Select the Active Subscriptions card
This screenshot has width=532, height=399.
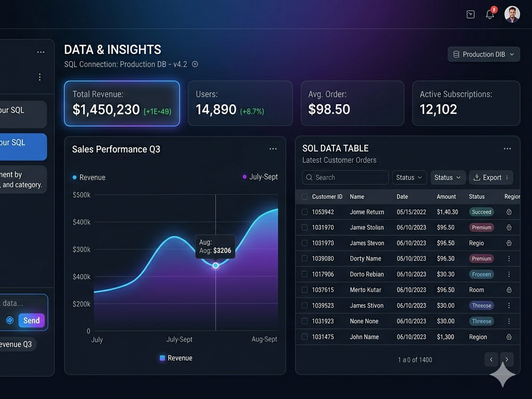point(466,104)
